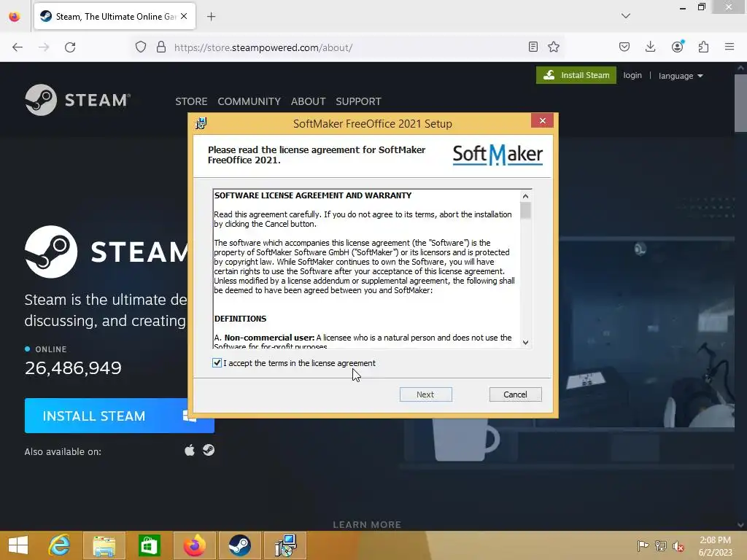The width and height of the screenshot is (747, 560).
Task: Switch to Firefox via taskbar icon
Action: pos(194,545)
